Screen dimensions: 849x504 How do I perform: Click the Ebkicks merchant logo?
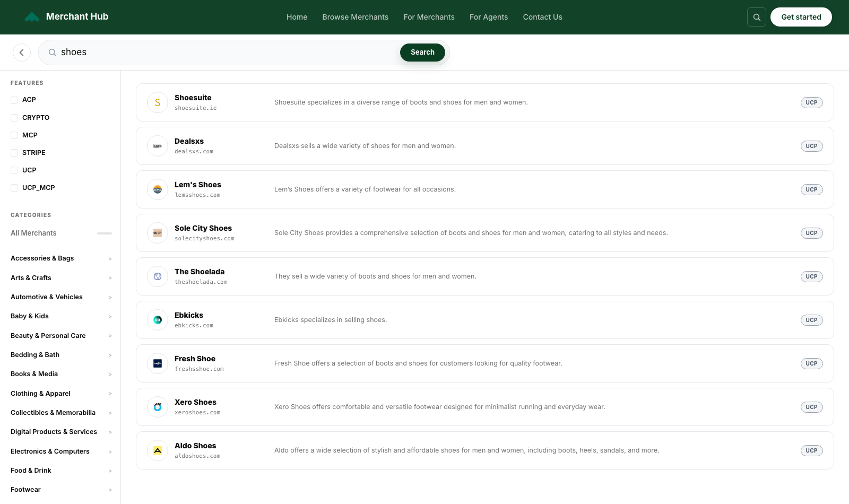[x=158, y=320]
